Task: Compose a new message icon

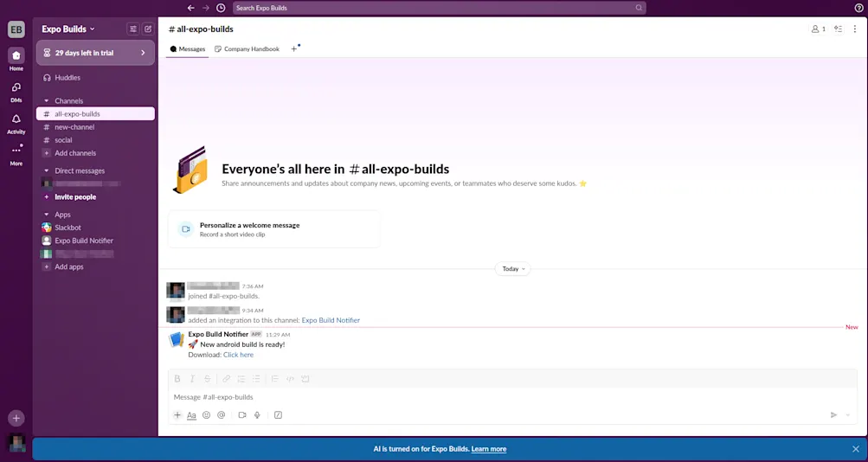Action: point(148,29)
